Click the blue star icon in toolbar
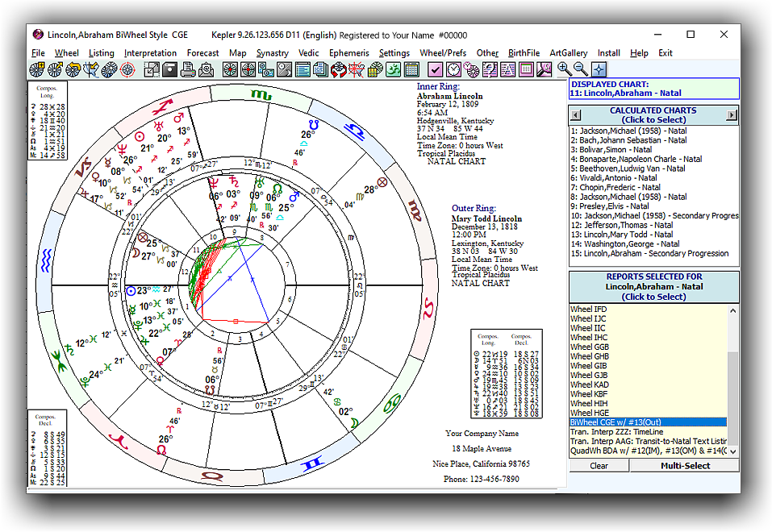 point(599,69)
